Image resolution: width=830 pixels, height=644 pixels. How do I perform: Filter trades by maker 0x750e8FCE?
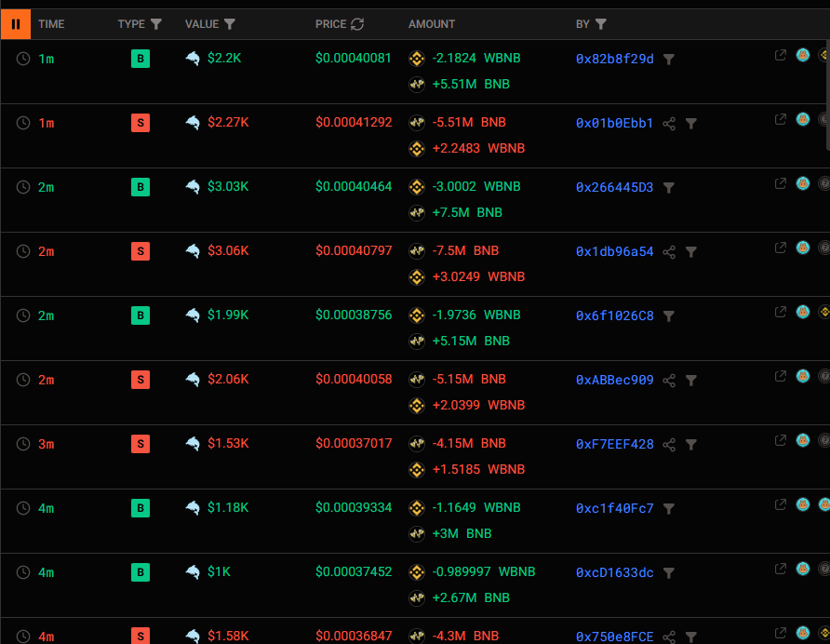pos(691,637)
